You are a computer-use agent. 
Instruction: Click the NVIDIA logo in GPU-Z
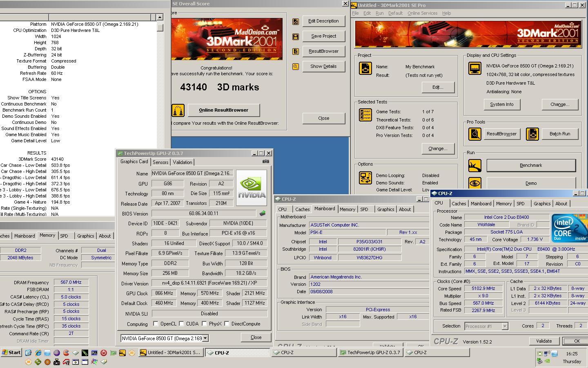(x=252, y=188)
